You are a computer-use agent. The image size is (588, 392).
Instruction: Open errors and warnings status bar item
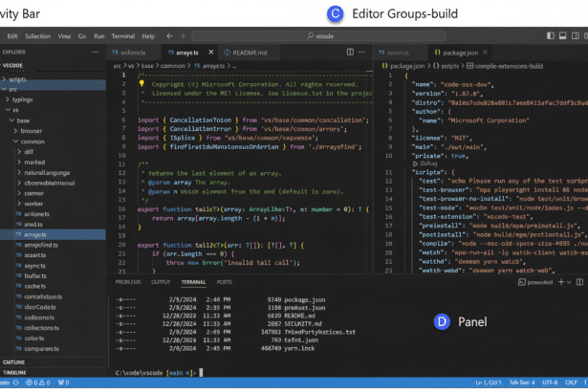(37, 382)
